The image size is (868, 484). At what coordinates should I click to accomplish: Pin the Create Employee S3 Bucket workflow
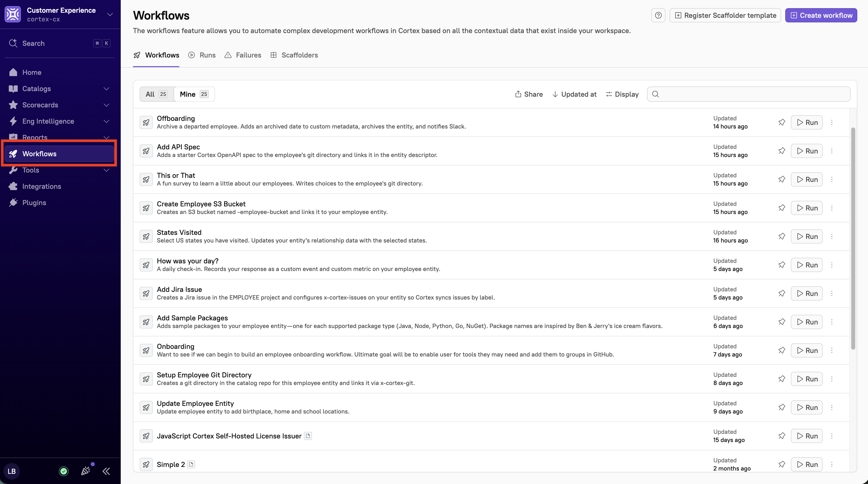pyautogui.click(x=782, y=208)
